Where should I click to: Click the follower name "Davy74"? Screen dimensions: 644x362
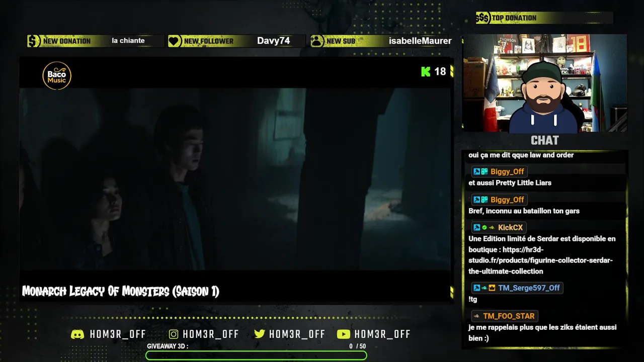click(x=273, y=41)
